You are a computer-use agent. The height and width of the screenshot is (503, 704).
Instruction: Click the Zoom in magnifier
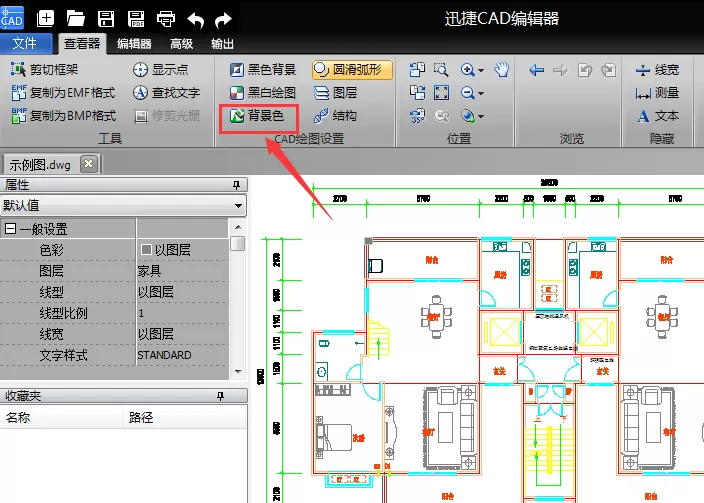point(467,70)
